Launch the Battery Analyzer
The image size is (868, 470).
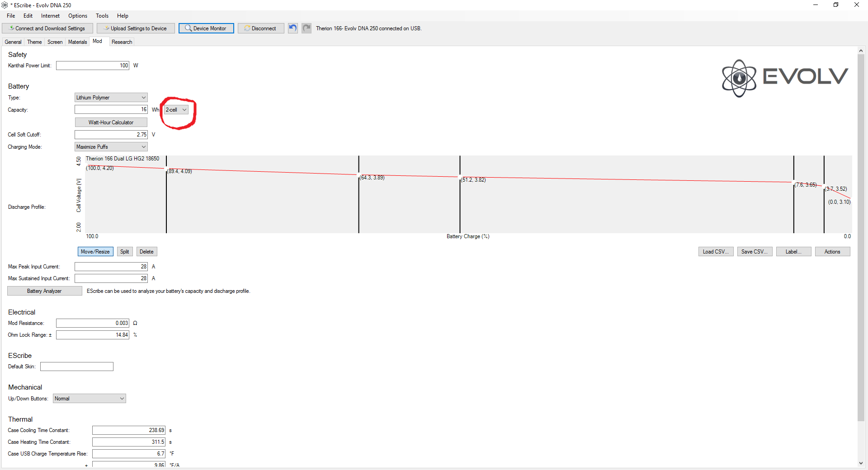44,291
